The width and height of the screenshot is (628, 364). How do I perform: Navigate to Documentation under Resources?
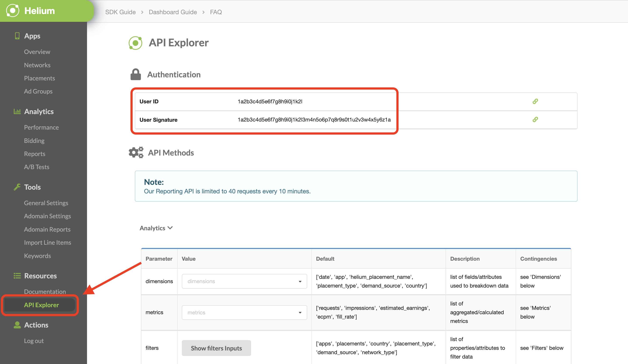click(44, 291)
